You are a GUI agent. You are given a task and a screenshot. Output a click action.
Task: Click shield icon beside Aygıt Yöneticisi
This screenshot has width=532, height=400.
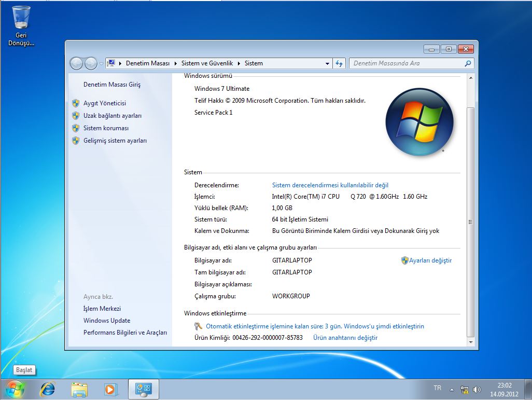tap(76, 103)
